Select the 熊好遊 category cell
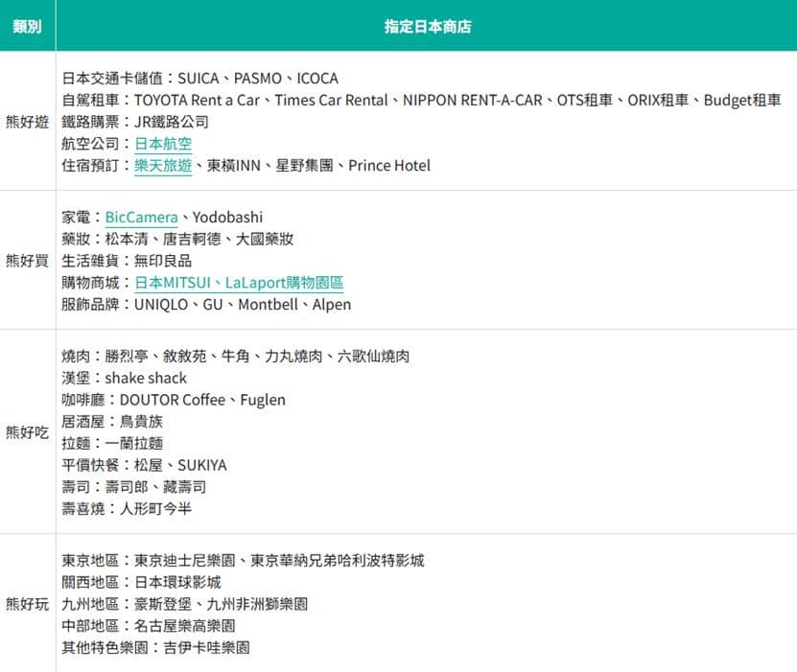 [28, 122]
